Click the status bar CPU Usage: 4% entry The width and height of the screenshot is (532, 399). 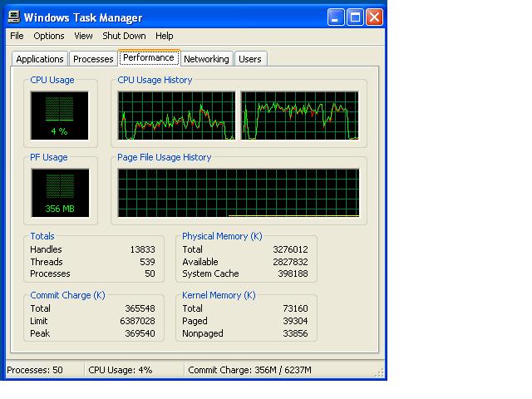coord(120,370)
